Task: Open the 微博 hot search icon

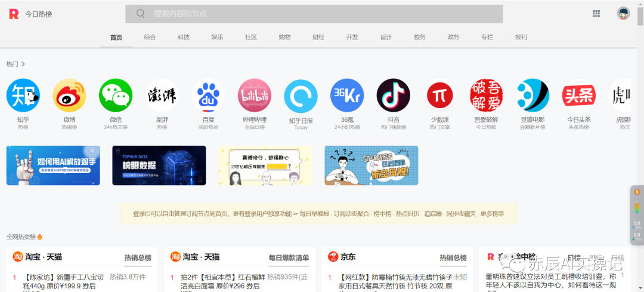Action: (x=69, y=96)
